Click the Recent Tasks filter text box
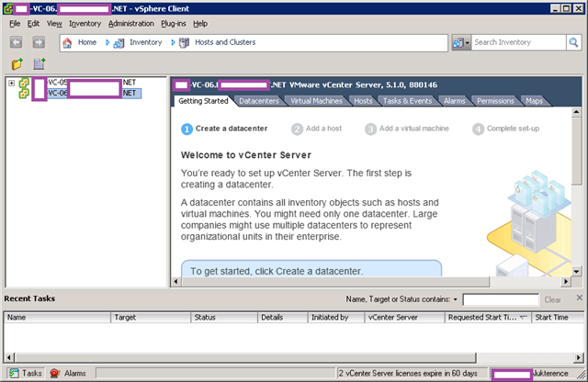Viewport: 588px width, 382px height. pos(501,300)
